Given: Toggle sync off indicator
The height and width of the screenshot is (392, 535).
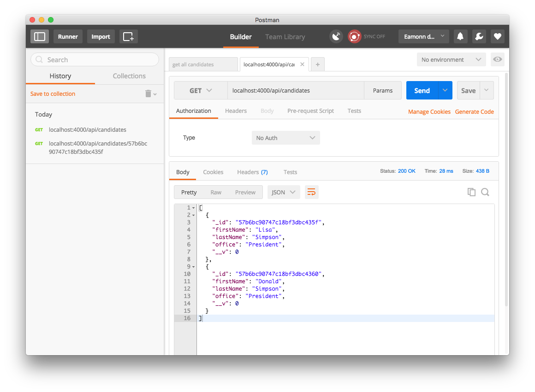Looking at the screenshot, I should (x=354, y=36).
